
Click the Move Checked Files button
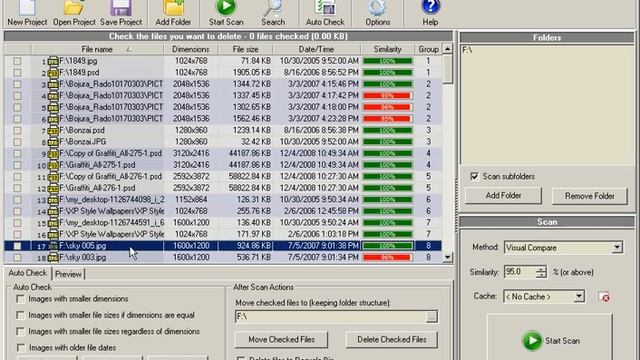click(x=281, y=340)
